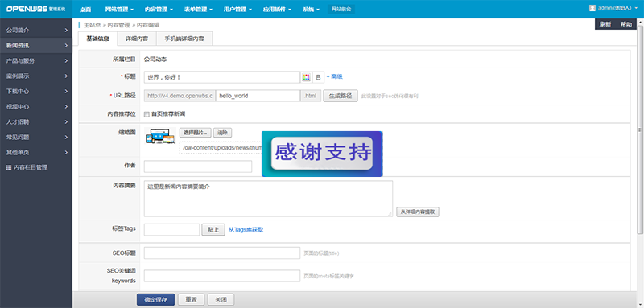Click the 标签Tags input field
644x308 pixels.
(x=171, y=230)
